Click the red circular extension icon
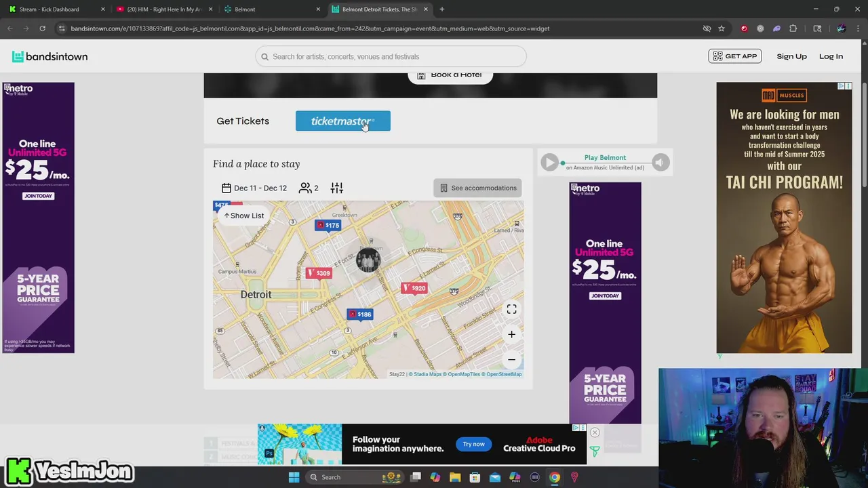This screenshot has height=488, width=868. click(744, 28)
